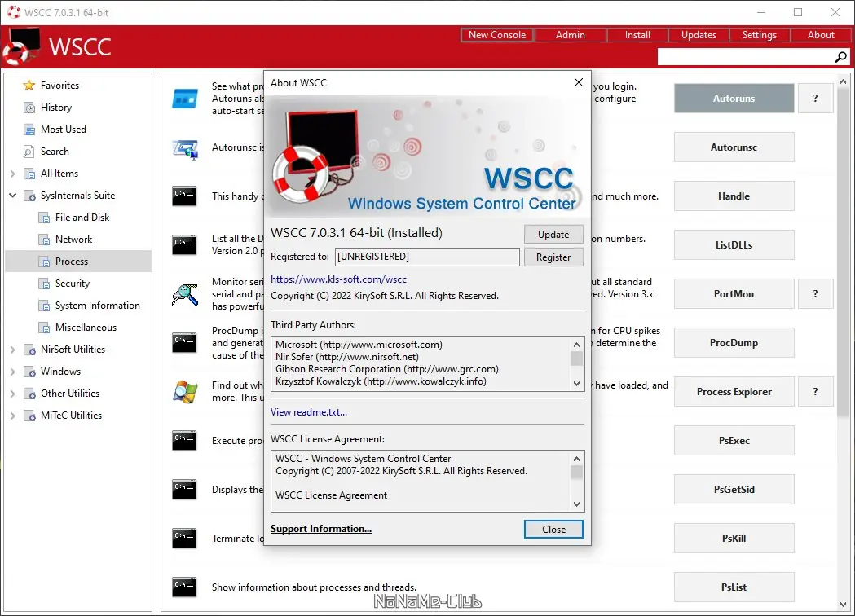Image resolution: width=855 pixels, height=616 pixels.
Task: Click the Third Party Authors scroll-down arrow
Action: tap(576, 384)
